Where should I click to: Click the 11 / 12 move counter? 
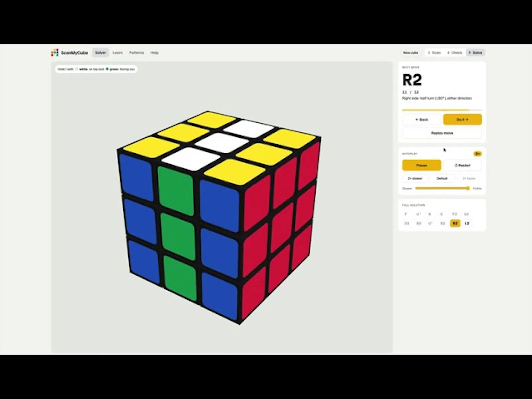click(410, 92)
